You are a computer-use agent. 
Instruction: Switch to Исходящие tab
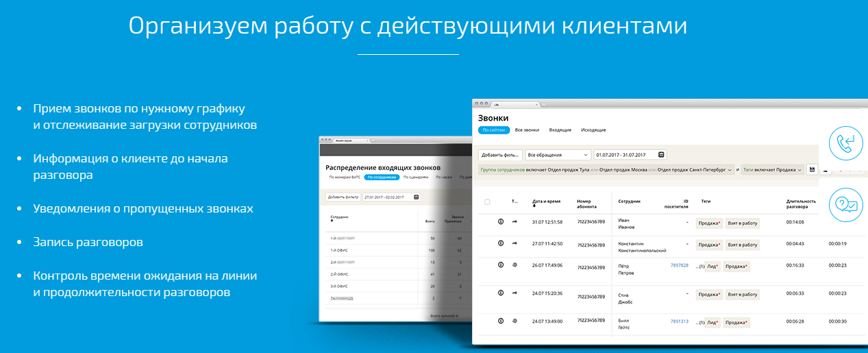pyautogui.click(x=593, y=130)
